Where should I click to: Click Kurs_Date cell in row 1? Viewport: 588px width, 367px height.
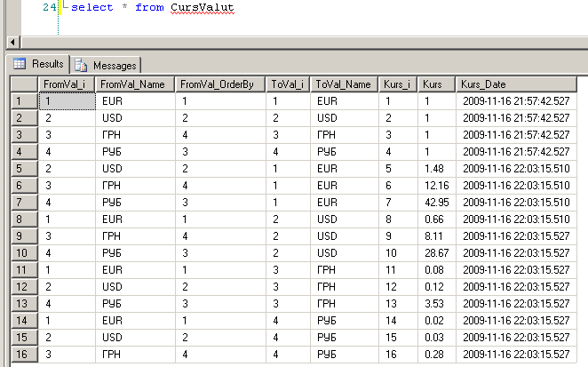coord(516,101)
